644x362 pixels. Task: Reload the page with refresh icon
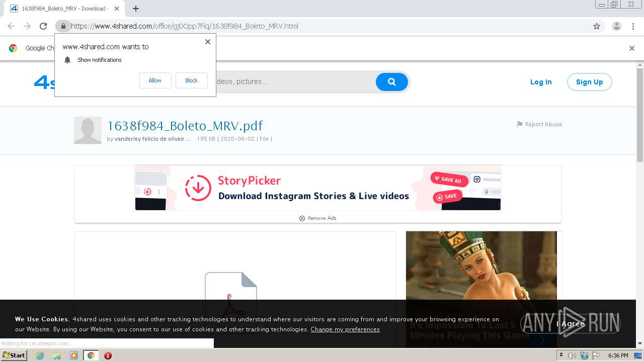click(x=43, y=26)
